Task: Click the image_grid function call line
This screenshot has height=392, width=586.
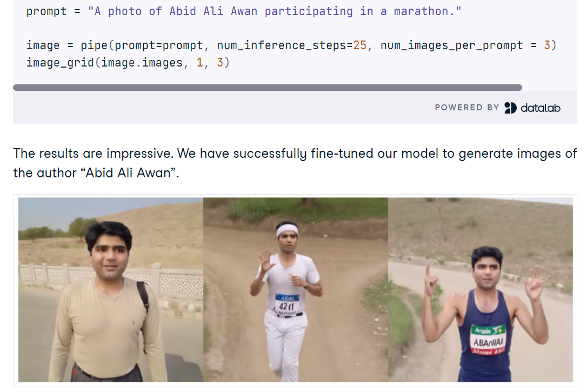Action: pos(128,63)
